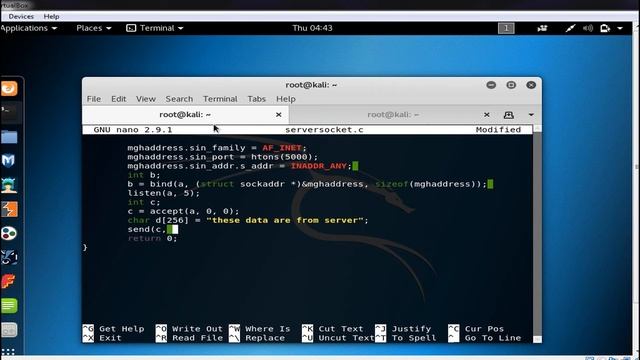Click the string "these data are from server"
This screenshot has width=640, height=360.
pos(284,220)
